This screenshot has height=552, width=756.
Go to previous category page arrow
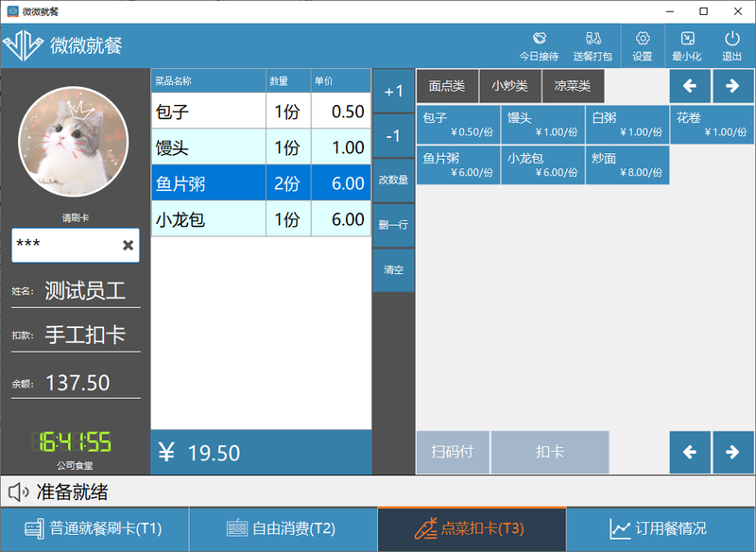[x=690, y=86]
